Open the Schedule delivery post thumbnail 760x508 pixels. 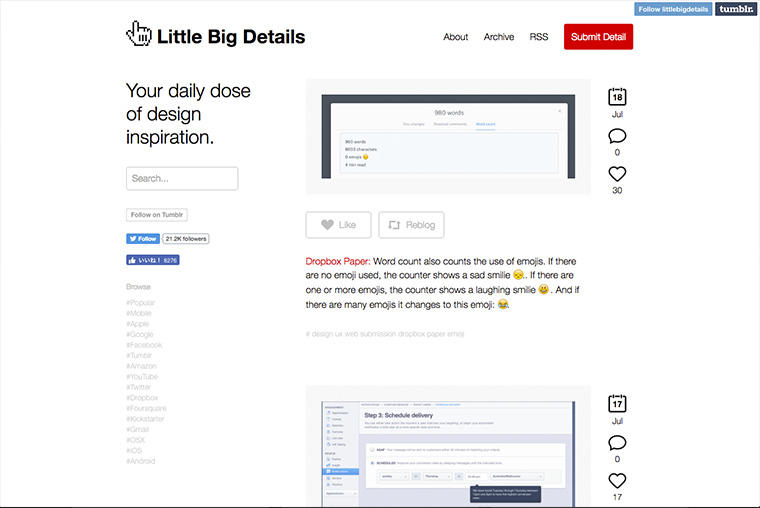coord(448,446)
